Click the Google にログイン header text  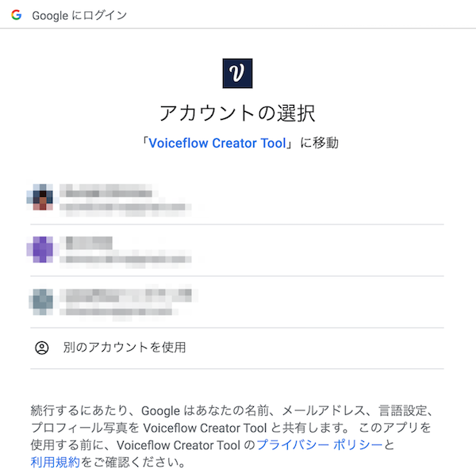[79, 16]
